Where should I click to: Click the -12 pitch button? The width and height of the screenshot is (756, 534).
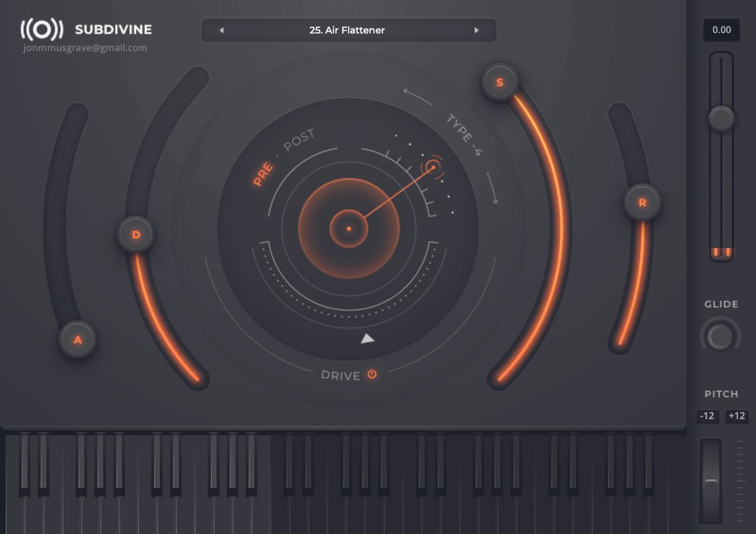tap(707, 416)
